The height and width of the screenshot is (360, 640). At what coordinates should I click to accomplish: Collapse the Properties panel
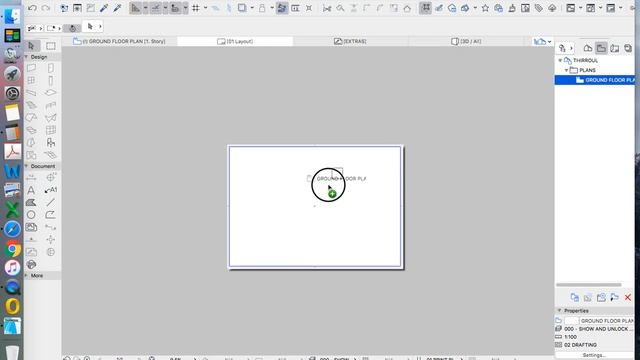pyautogui.click(x=560, y=311)
